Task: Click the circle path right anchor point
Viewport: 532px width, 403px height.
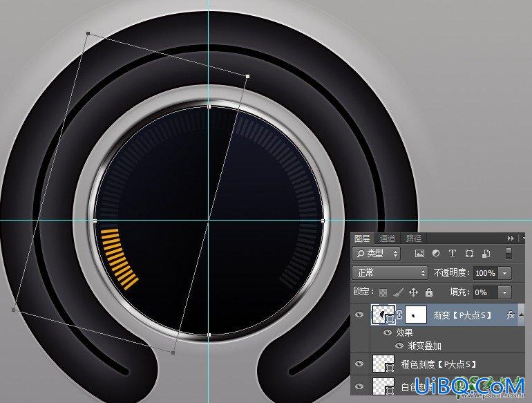Action: click(323, 221)
